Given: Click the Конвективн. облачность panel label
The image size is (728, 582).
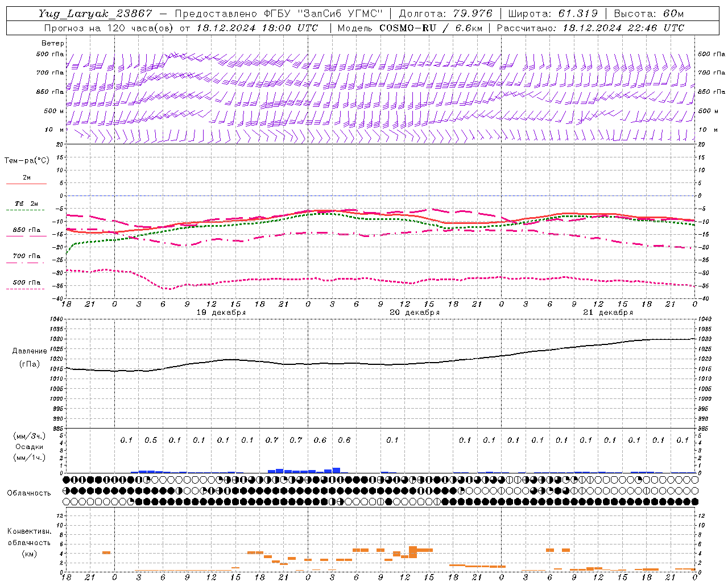Looking at the screenshot, I should (x=29, y=537).
